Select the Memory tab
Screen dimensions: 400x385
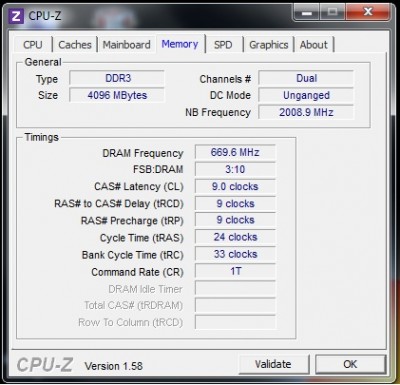(x=180, y=44)
